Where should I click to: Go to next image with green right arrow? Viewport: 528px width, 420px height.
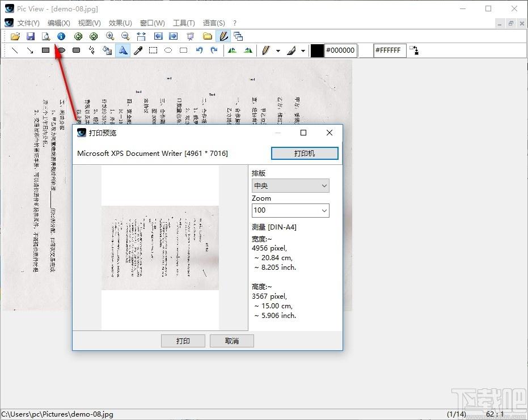(94, 36)
